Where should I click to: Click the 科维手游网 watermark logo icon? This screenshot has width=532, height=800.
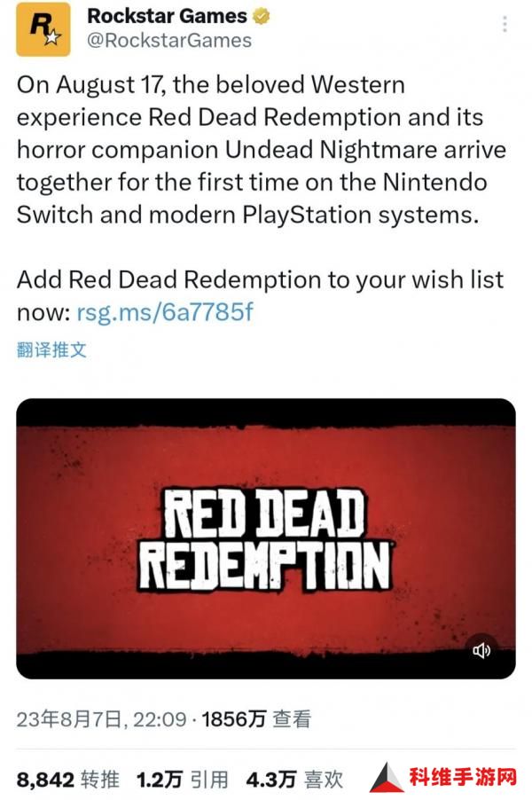386,778
